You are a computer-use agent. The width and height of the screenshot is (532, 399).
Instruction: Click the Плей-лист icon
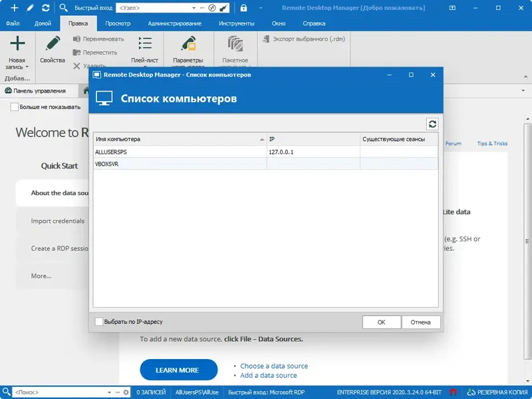(145, 44)
